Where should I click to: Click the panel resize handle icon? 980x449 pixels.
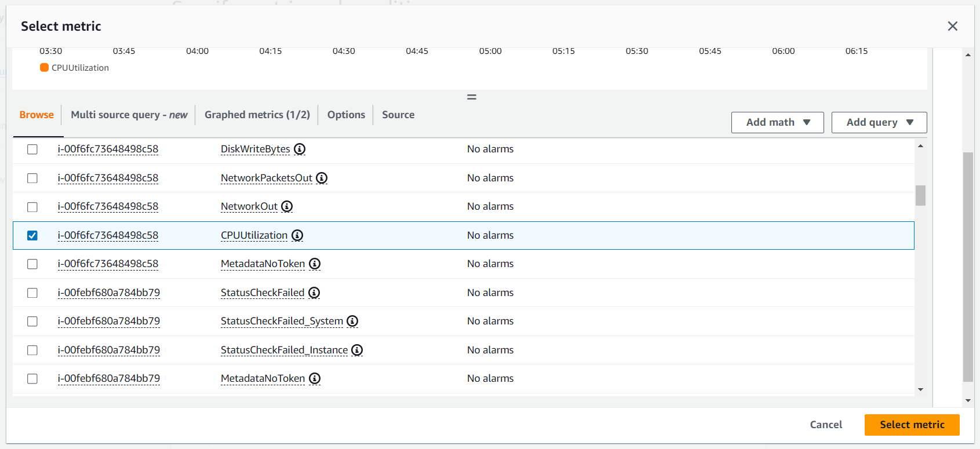click(472, 97)
